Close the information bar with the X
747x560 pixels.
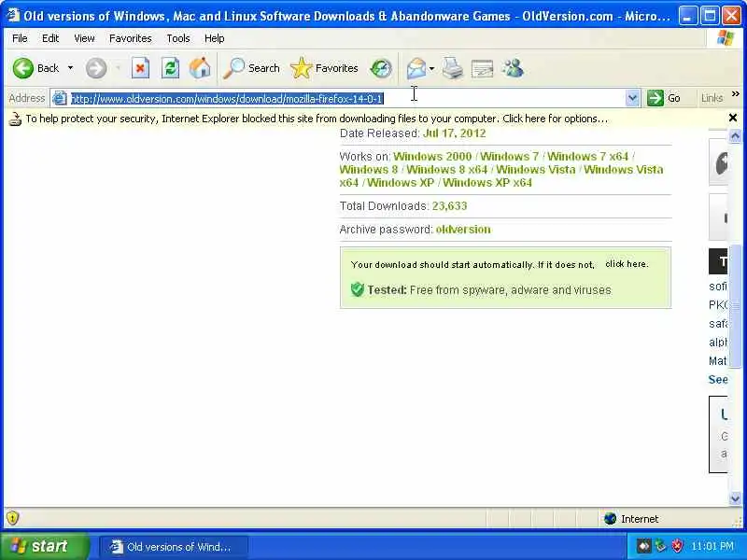point(733,118)
